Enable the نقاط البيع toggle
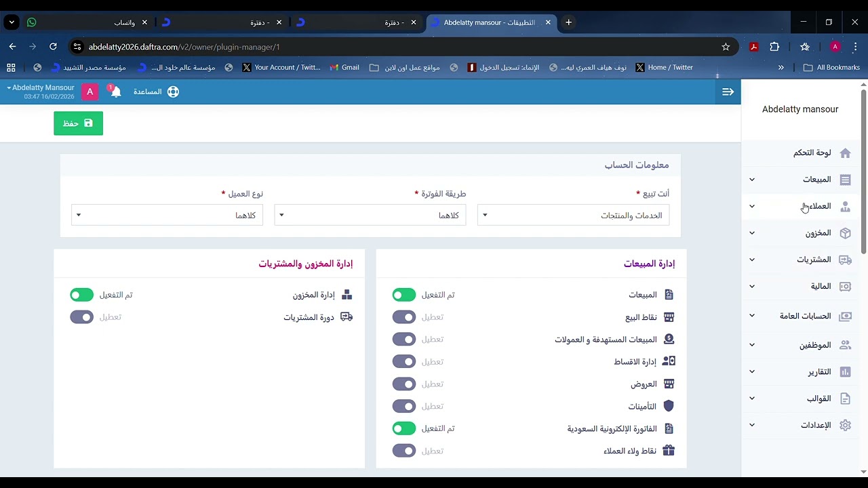868x488 pixels. pos(404,317)
